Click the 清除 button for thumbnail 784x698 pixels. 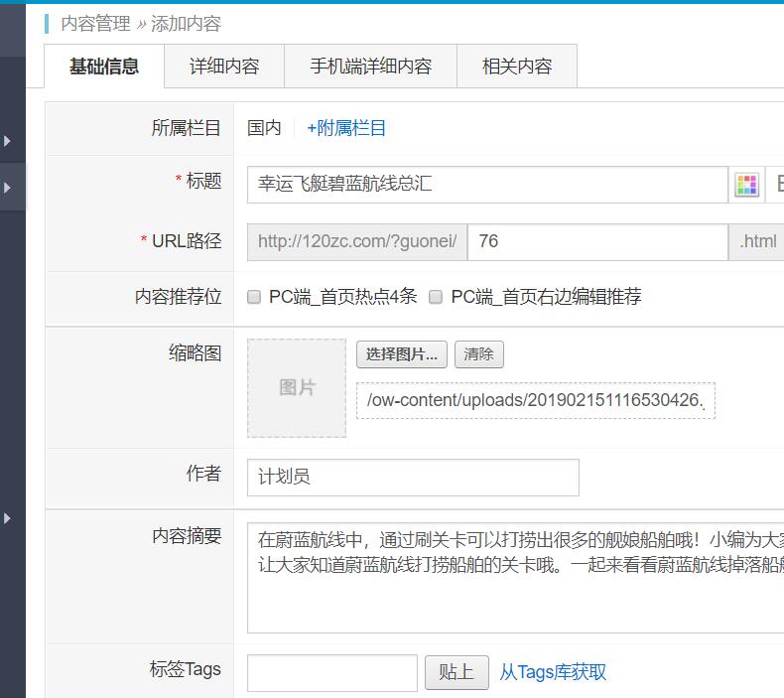478,354
